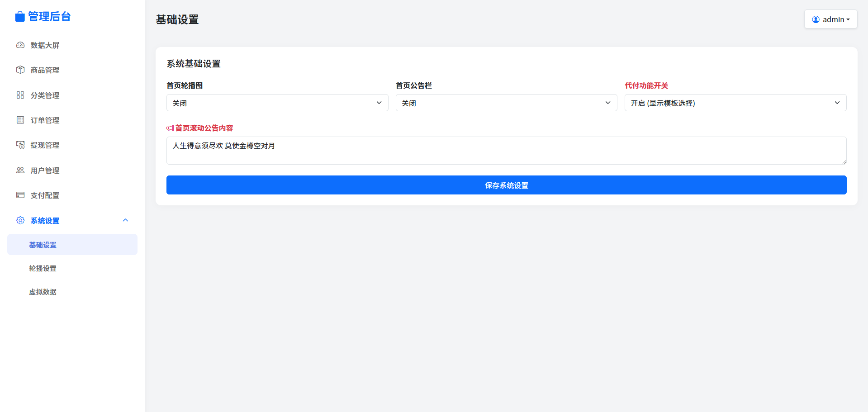Expand the admin account caret menu
This screenshot has height=412, width=868.
(x=848, y=19)
